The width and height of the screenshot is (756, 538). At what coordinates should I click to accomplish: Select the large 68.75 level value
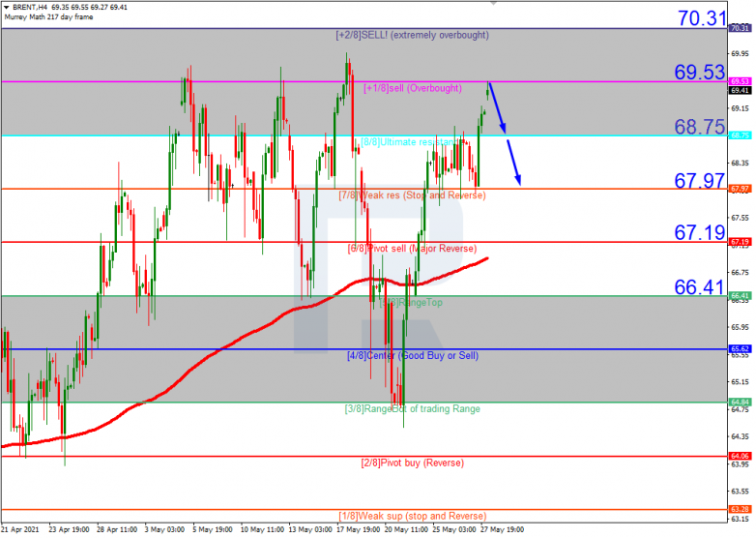[x=700, y=127]
